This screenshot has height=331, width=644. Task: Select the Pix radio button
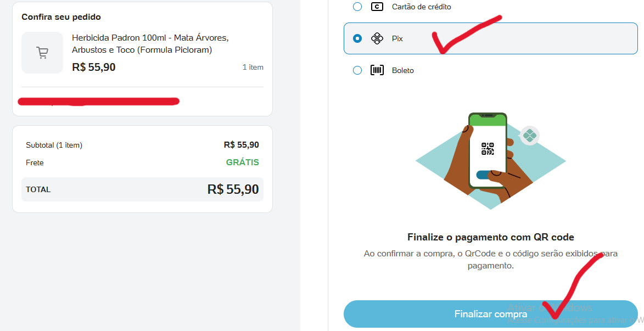pos(357,38)
